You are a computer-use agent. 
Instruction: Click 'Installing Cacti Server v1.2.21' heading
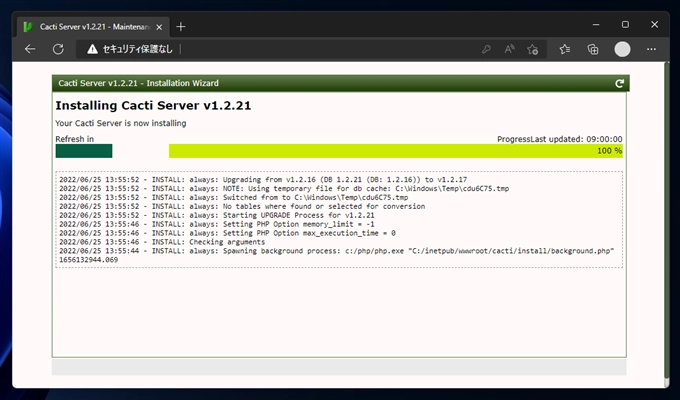click(153, 105)
